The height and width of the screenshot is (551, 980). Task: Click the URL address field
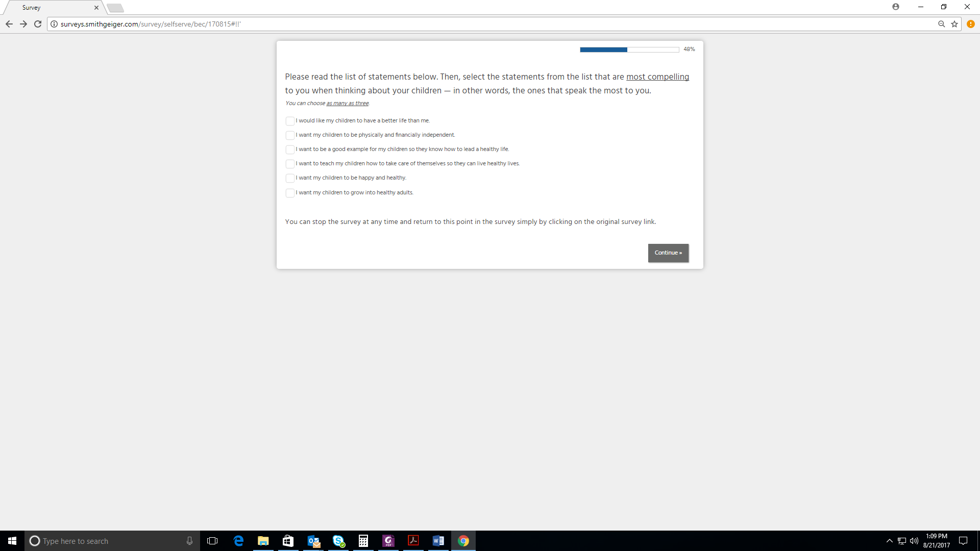click(x=459, y=24)
